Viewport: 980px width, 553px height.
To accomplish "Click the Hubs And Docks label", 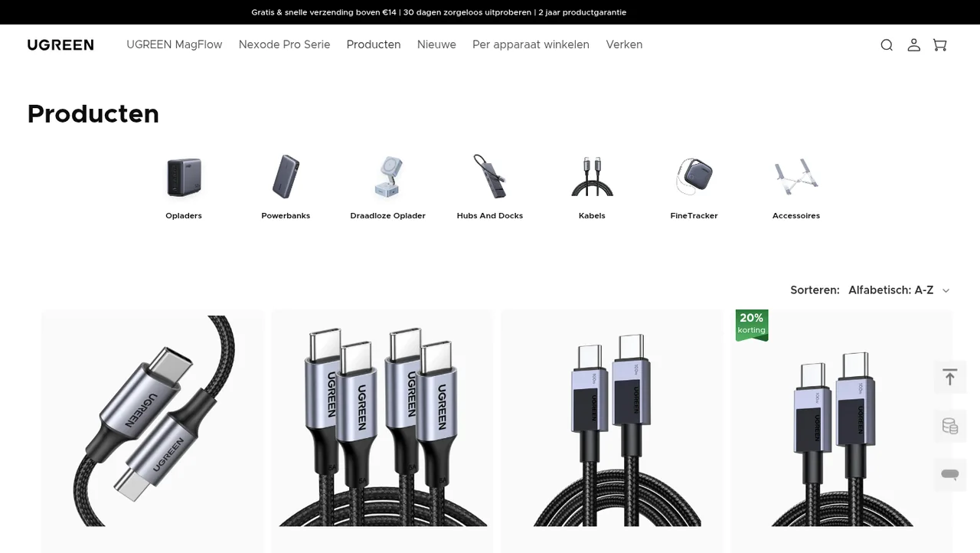I will pyautogui.click(x=490, y=216).
